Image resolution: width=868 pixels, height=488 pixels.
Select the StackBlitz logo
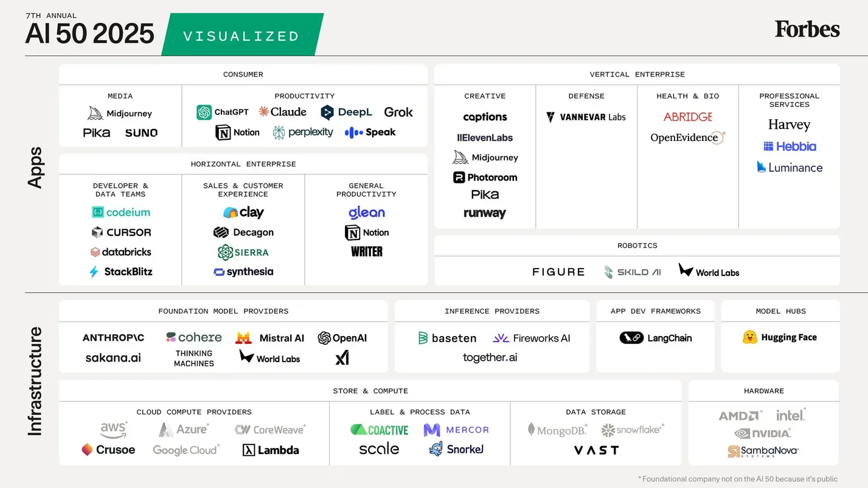click(121, 272)
